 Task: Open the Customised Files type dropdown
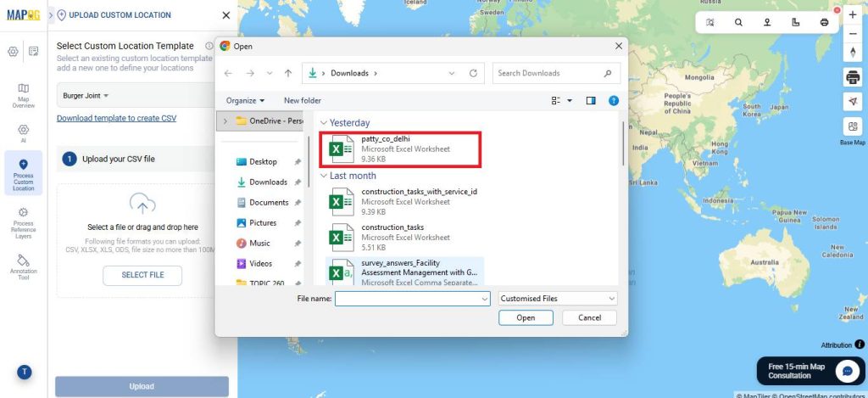click(x=558, y=298)
